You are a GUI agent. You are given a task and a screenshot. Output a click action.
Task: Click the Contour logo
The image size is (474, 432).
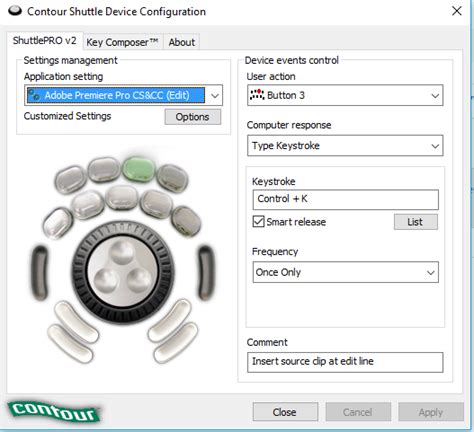54,411
